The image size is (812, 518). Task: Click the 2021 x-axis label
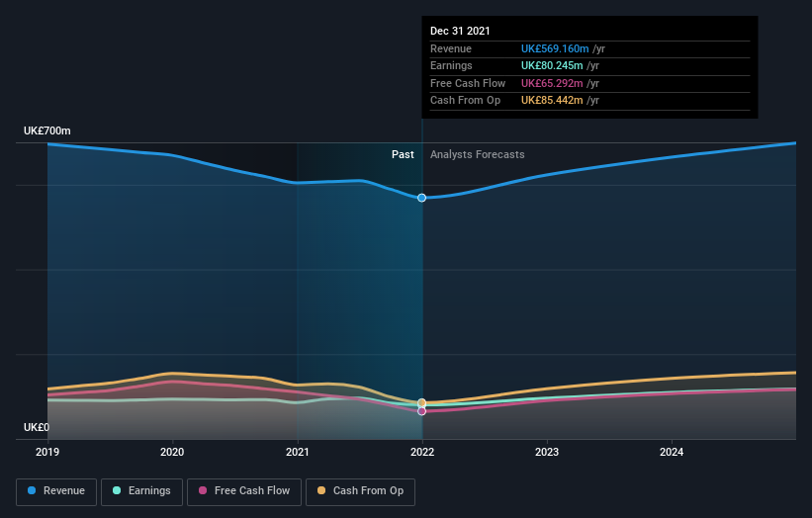click(298, 453)
